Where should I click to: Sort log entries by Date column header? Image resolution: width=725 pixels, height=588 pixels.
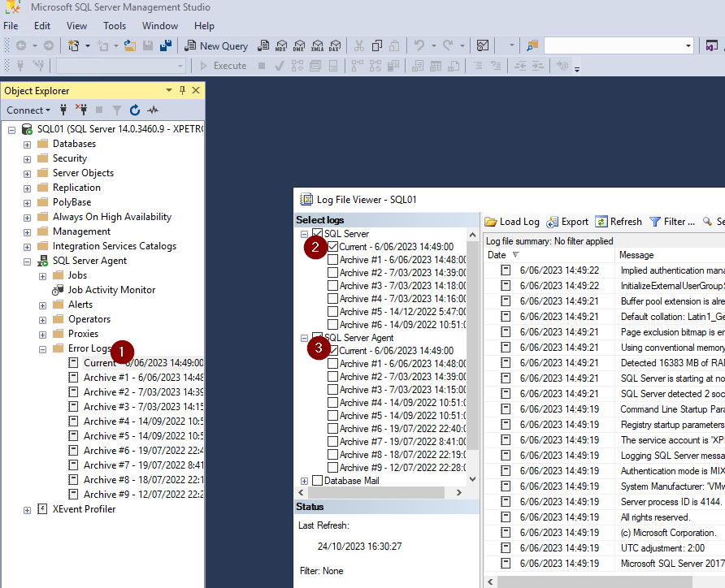click(497, 255)
